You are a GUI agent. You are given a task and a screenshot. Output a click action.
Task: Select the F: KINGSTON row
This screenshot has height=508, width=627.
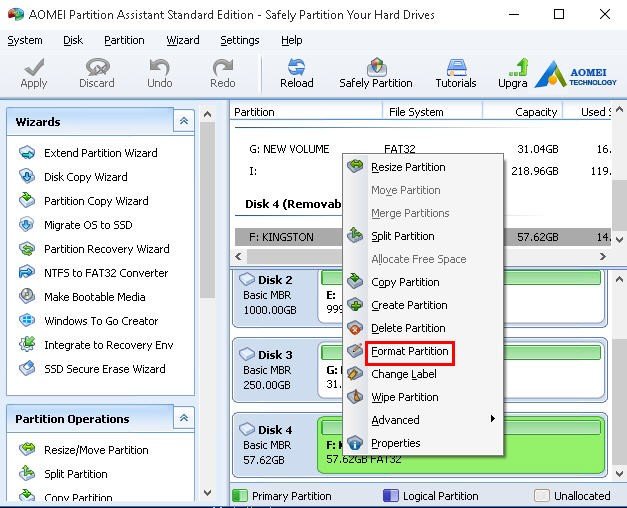point(423,237)
